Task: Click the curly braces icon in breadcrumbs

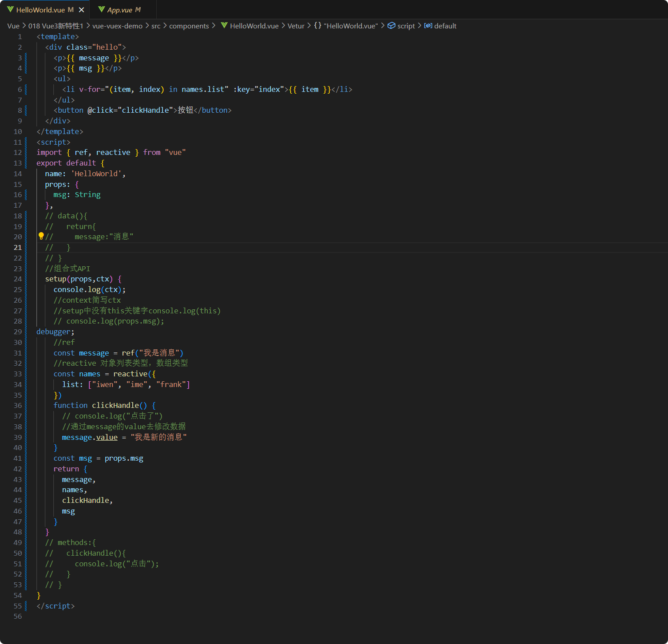Action: (x=318, y=26)
